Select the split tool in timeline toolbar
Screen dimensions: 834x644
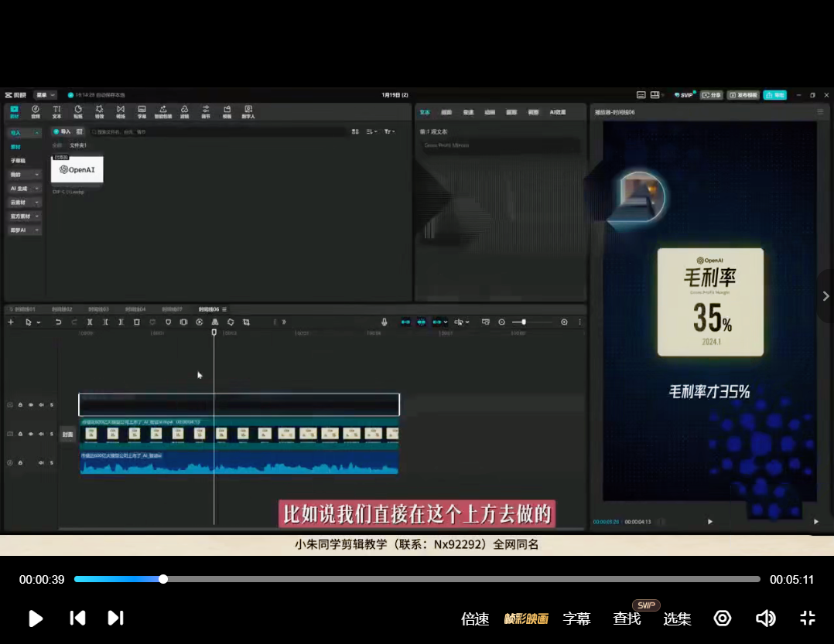tap(90, 322)
